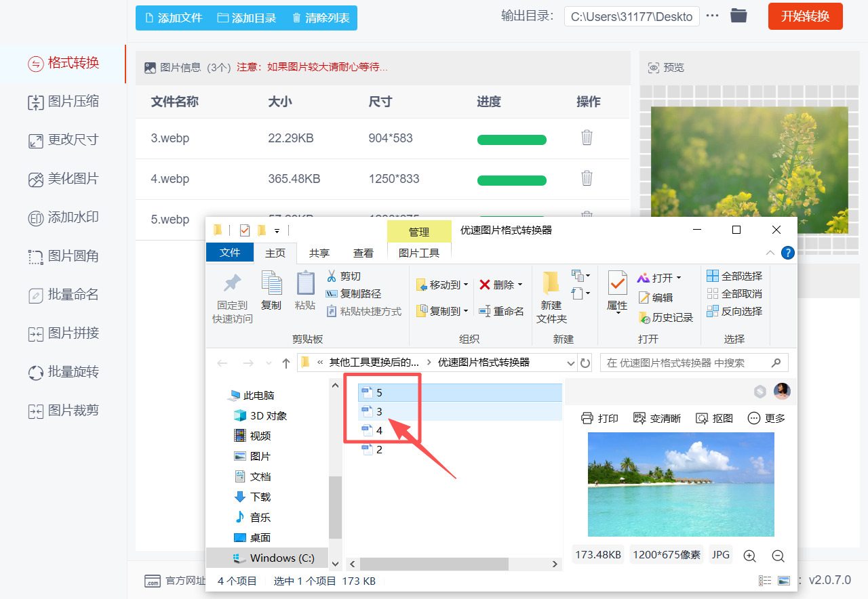Screen dimensions: 868x599
Task: Pin to Quick access in Explorer ribbon
Action: [x=233, y=298]
